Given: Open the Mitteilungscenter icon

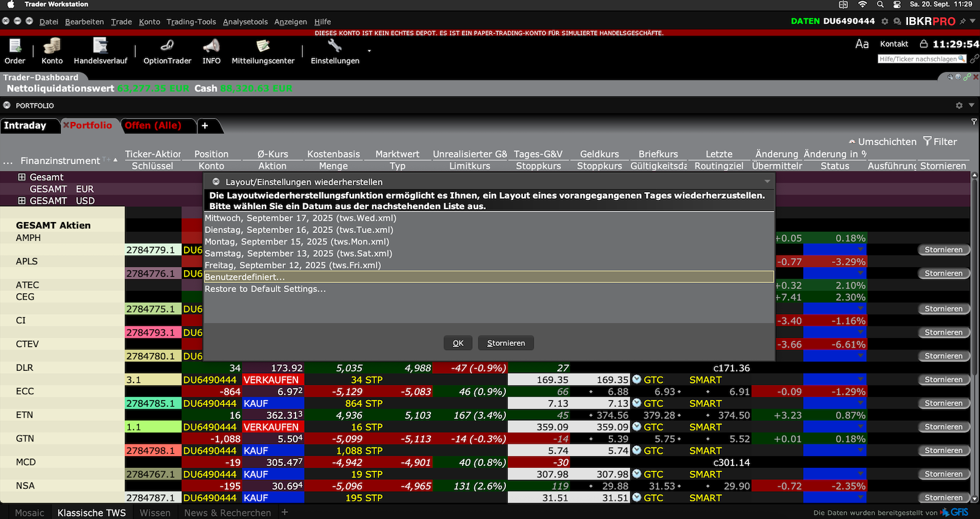Looking at the screenshot, I should [x=263, y=46].
